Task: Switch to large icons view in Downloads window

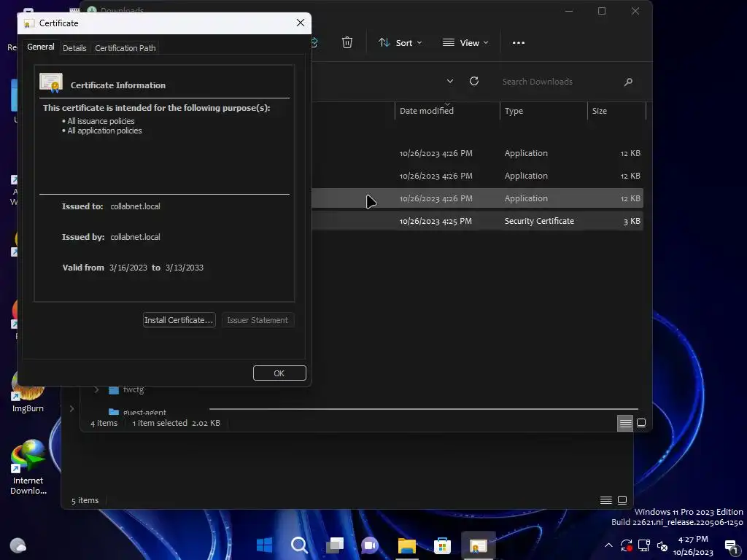Action: tap(641, 423)
